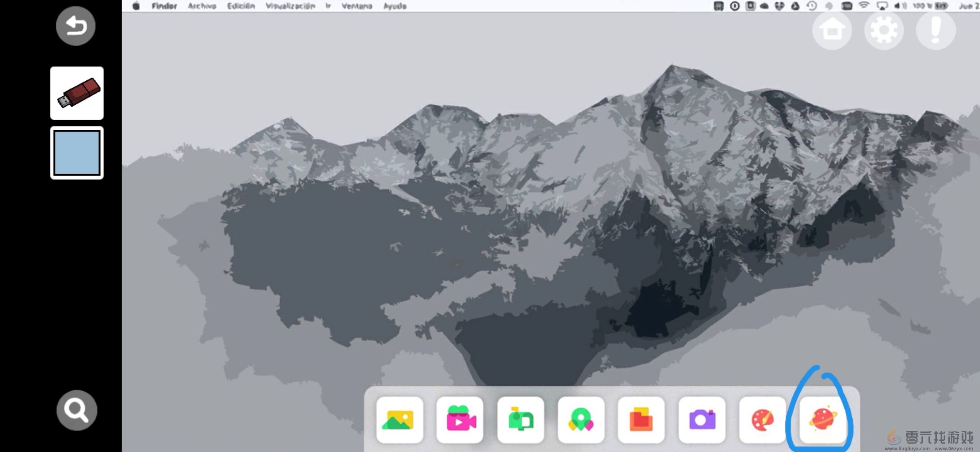Open the Edición menu
The image size is (980, 452).
(241, 6)
